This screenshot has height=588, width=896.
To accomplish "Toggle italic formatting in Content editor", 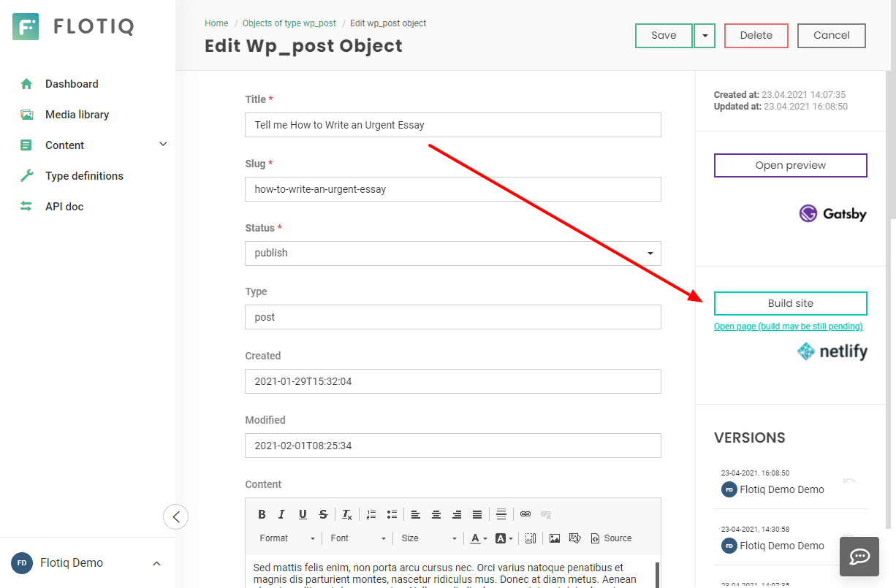I will (282, 514).
